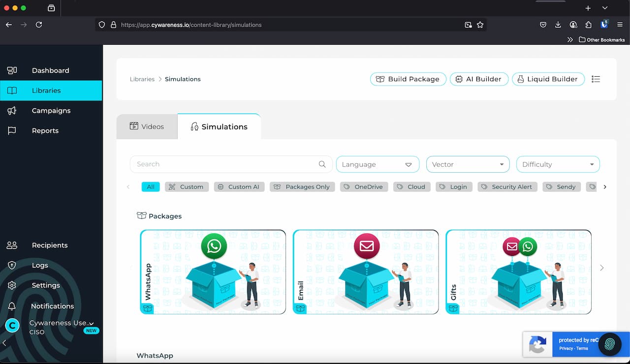
Task: Open Settings in the sidebar
Action: (51, 285)
